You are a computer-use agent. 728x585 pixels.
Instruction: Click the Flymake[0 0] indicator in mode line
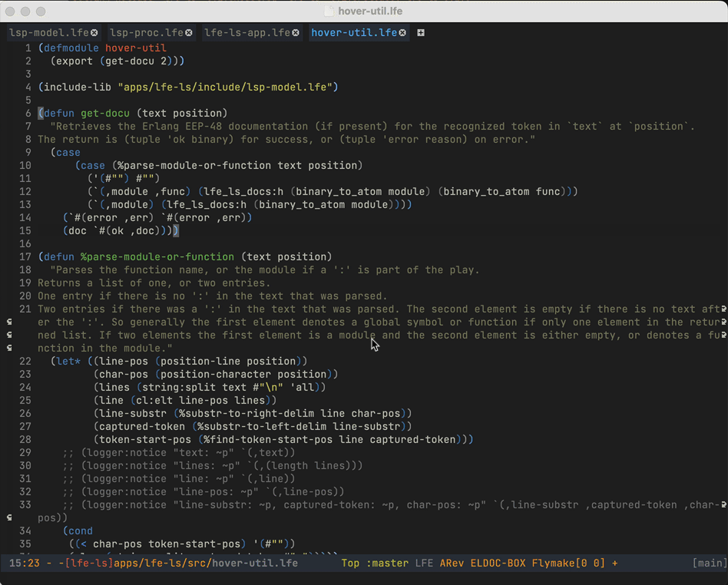[568, 564]
